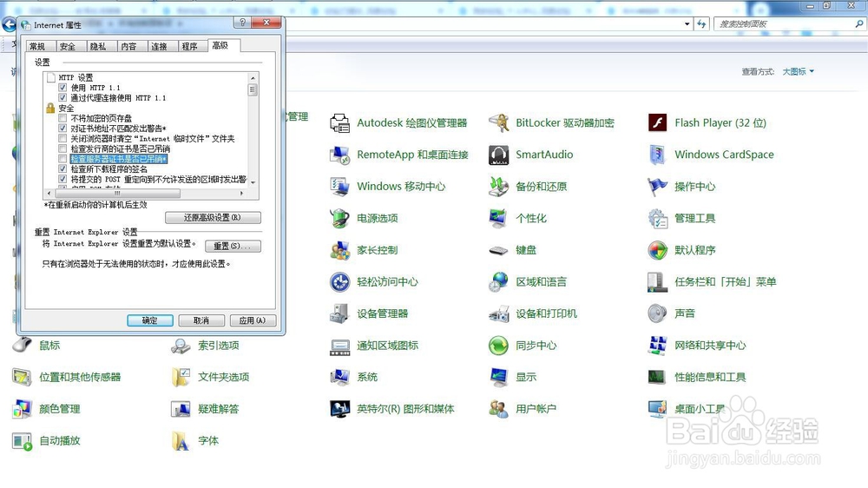Click 还原高级设置(R) button
Viewport: 868px width, 488px height.
coord(213,218)
